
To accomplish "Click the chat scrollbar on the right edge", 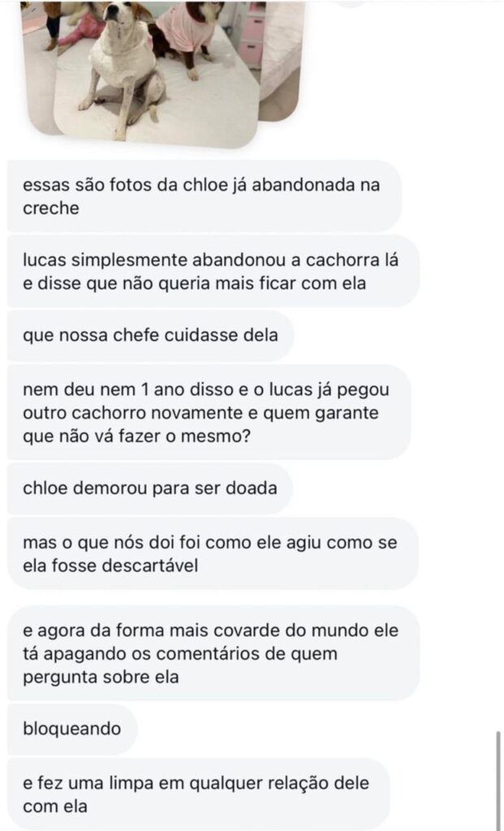I will [498, 779].
